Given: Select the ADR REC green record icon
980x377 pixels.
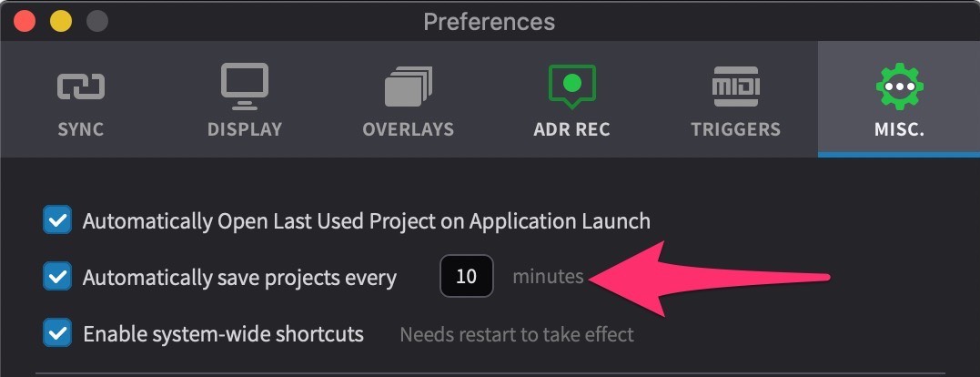Looking at the screenshot, I should pos(571,87).
